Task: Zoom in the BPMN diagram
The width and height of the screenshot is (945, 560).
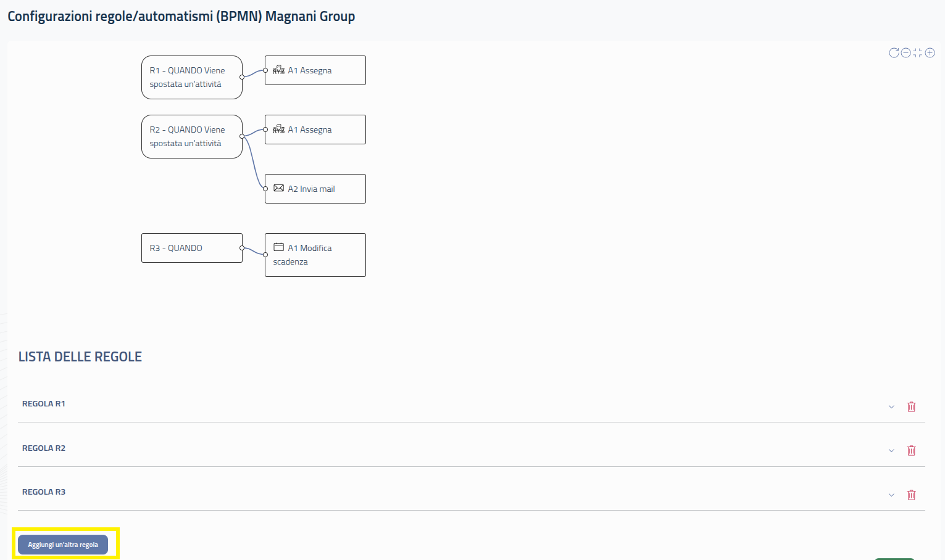Action: pyautogui.click(x=930, y=53)
